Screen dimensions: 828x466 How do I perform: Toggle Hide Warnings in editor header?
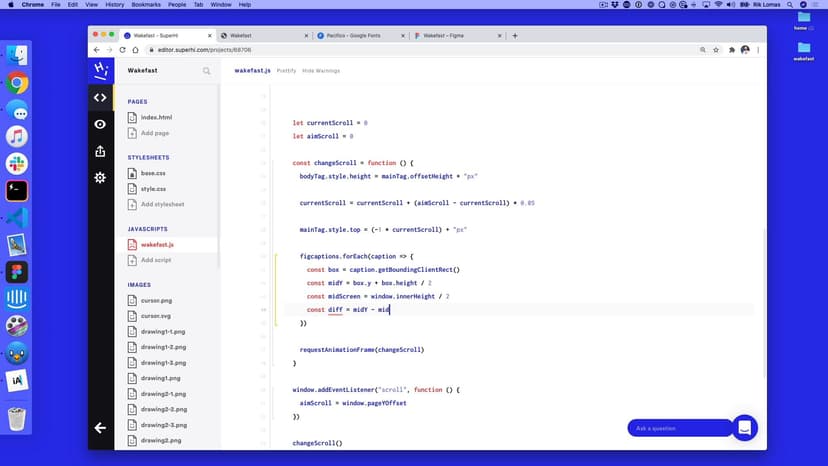pos(321,71)
